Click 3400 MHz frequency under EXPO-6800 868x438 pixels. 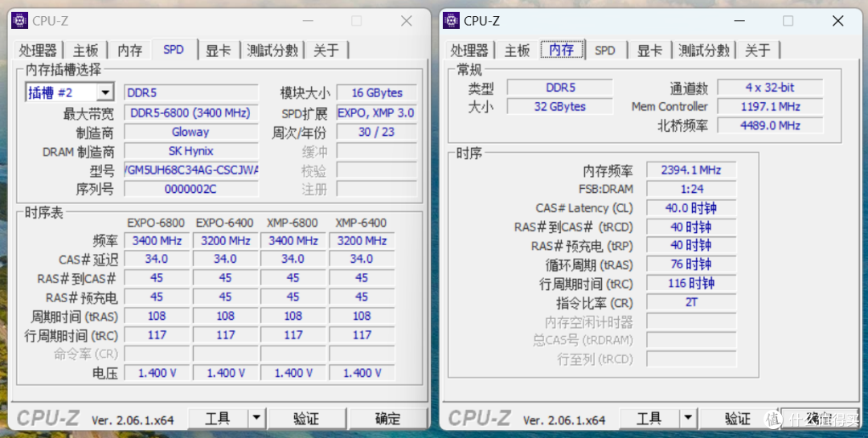click(x=157, y=241)
